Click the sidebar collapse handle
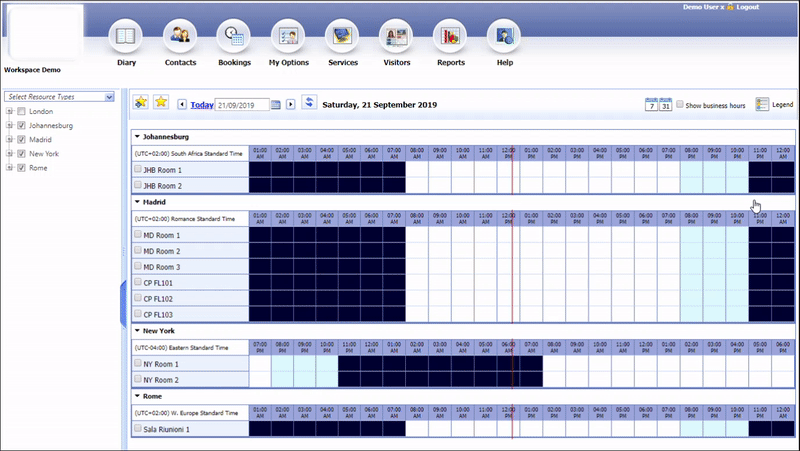800x451 pixels. coord(123,304)
